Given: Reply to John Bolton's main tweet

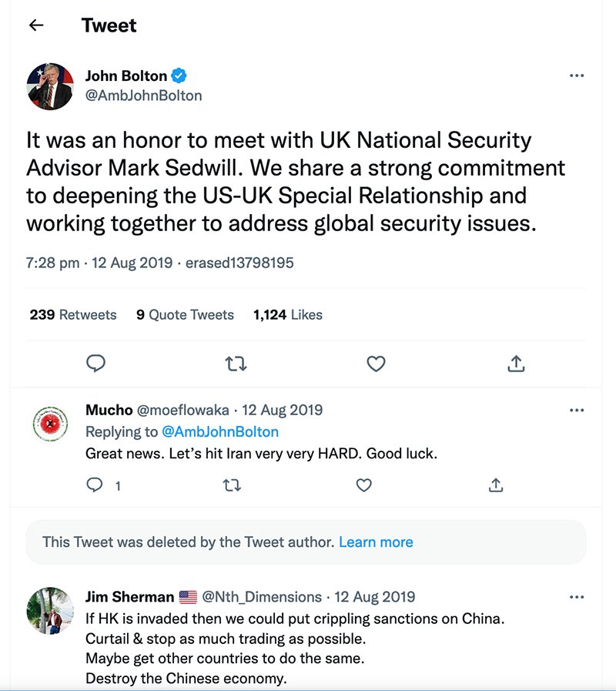Looking at the screenshot, I should [x=95, y=364].
